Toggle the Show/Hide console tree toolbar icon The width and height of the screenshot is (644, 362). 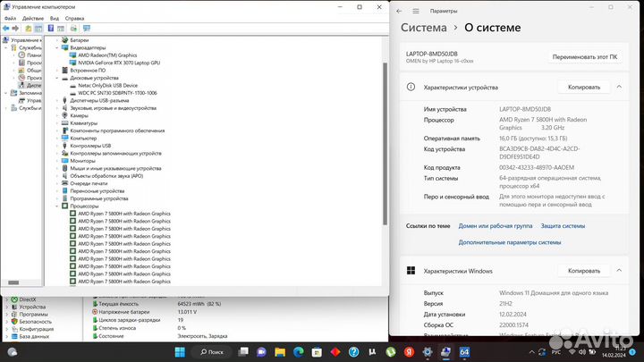(38, 29)
